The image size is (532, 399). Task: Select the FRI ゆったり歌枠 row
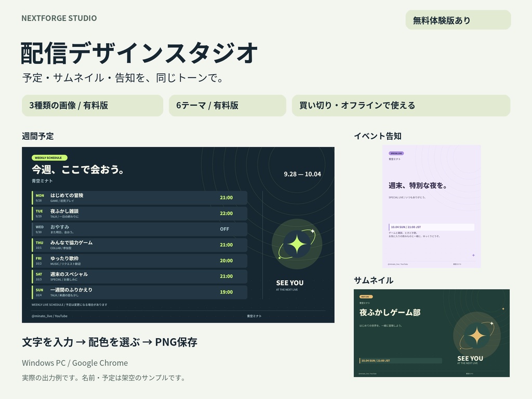pyautogui.click(x=139, y=261)
